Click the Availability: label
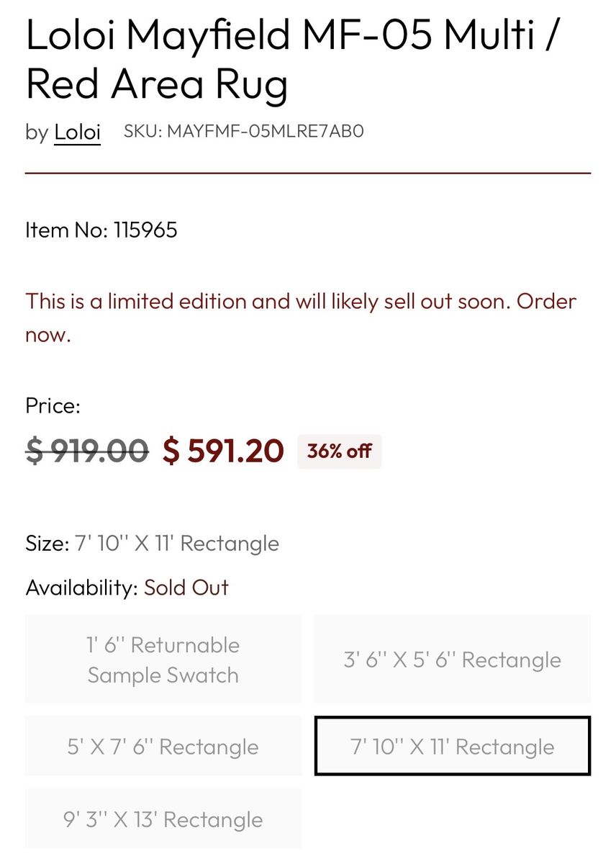Screen dimensions: 616x864 click(x=81, y=588)
